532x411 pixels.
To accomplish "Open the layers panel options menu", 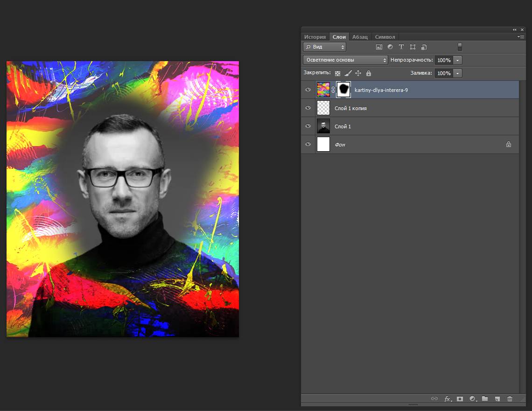I will (x=521, y=36).
